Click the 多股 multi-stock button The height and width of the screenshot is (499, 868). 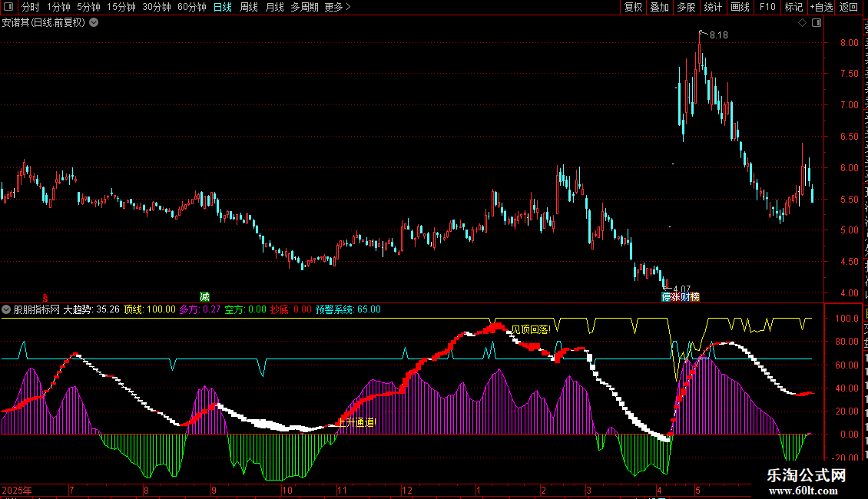(686, 7)
